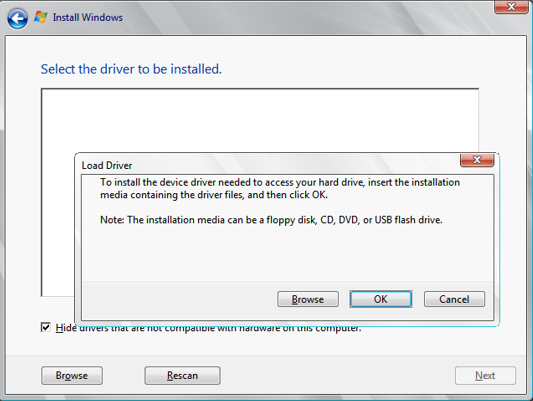Rescan for available drivers

[x=182, y=376]
